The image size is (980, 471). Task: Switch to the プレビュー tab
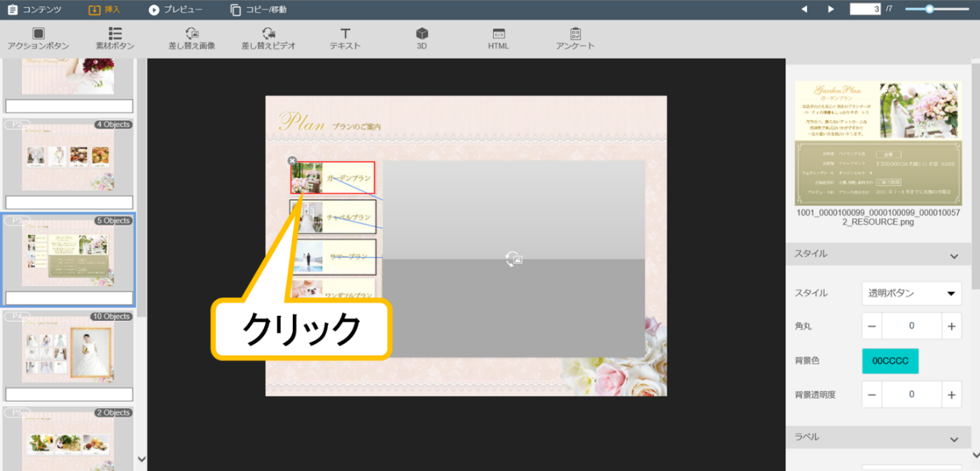pos(175,10)
